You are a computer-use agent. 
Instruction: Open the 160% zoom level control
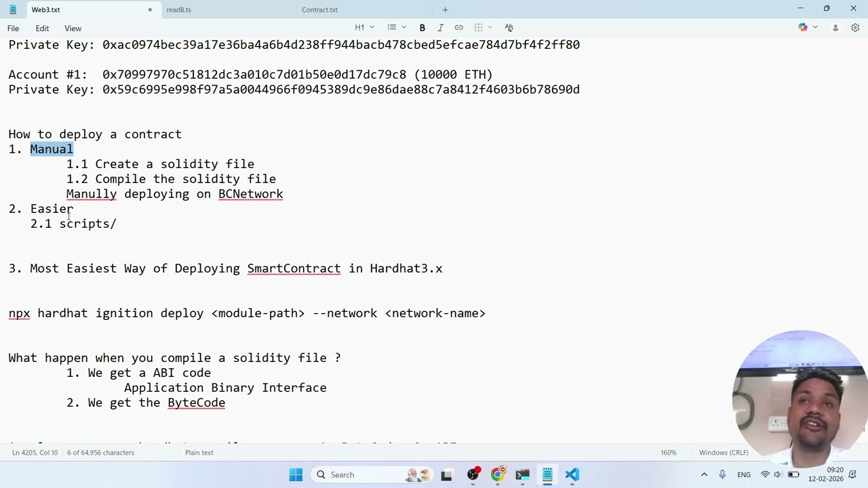click(668, 453)
